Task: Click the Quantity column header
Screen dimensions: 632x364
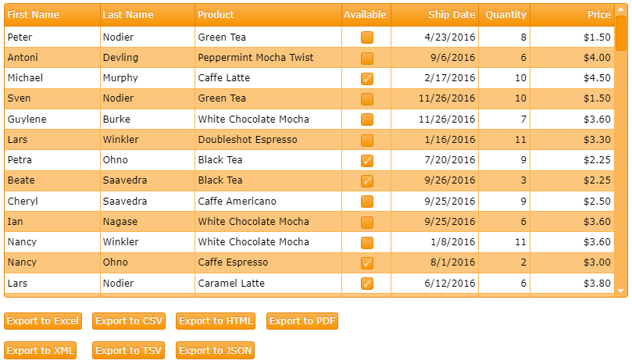Action: click(505, 15)
